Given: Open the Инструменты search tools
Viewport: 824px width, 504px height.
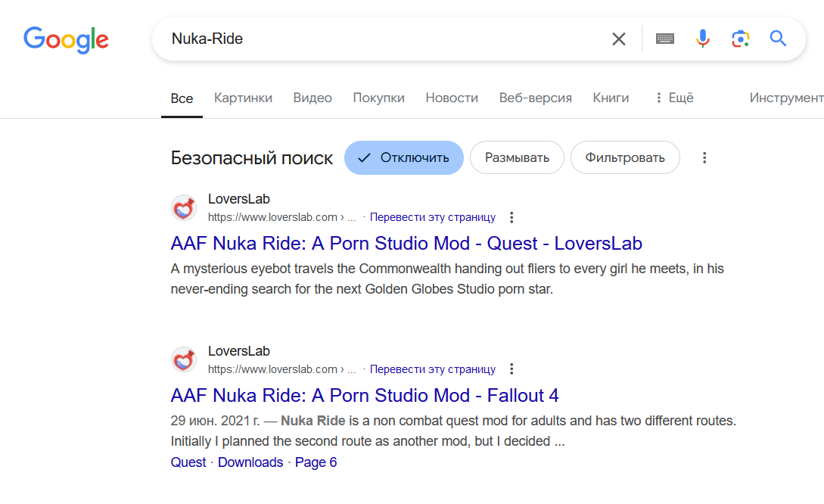Looking at the screenshot, I should [x=786, y=98].
